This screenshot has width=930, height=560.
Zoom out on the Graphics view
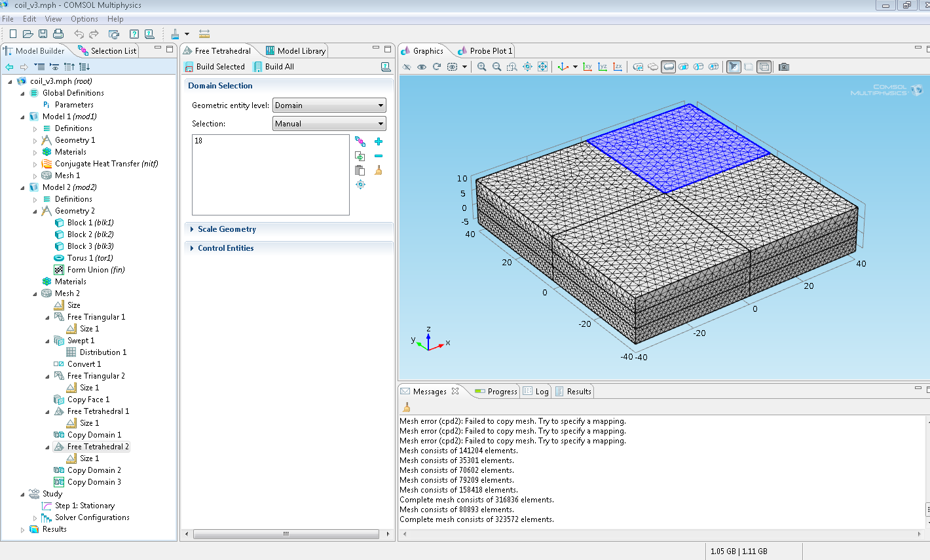click(x=497, y=67)
